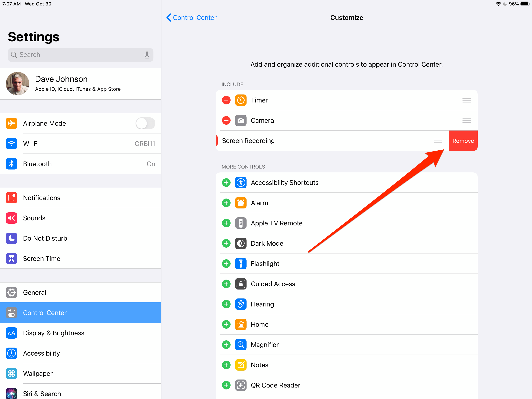Click the Dark Mode icon
The image size is (532, 399).
241,243
